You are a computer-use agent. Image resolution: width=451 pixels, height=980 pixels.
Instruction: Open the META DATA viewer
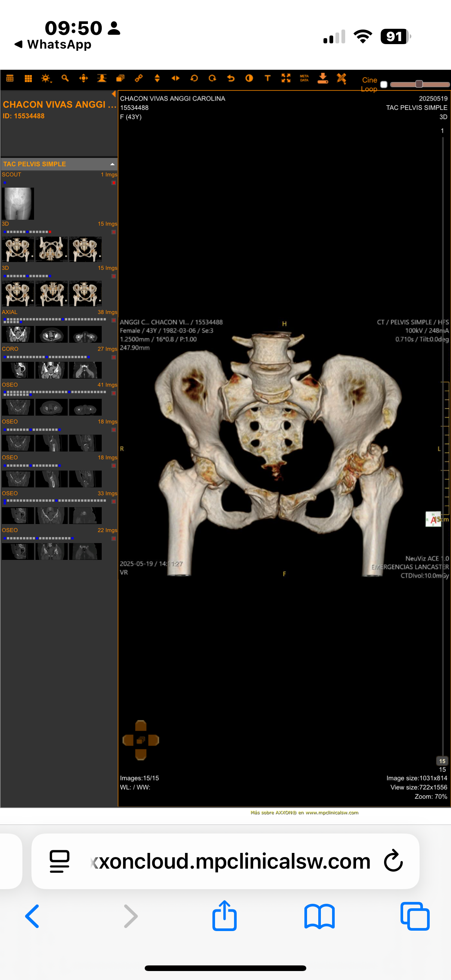[304, 78]
